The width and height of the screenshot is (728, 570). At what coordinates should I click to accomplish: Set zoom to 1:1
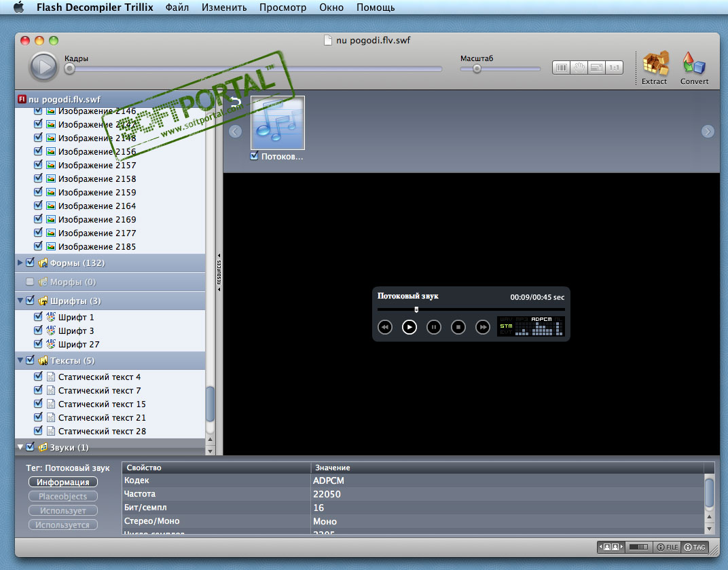click(x=614, y=68)
